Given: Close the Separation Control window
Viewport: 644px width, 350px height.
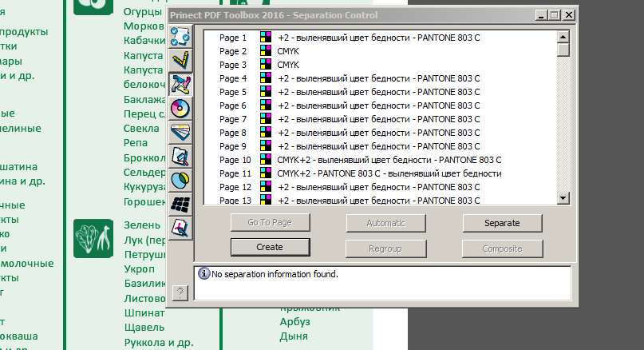Looking at the screenshot, I should (568, 15).
